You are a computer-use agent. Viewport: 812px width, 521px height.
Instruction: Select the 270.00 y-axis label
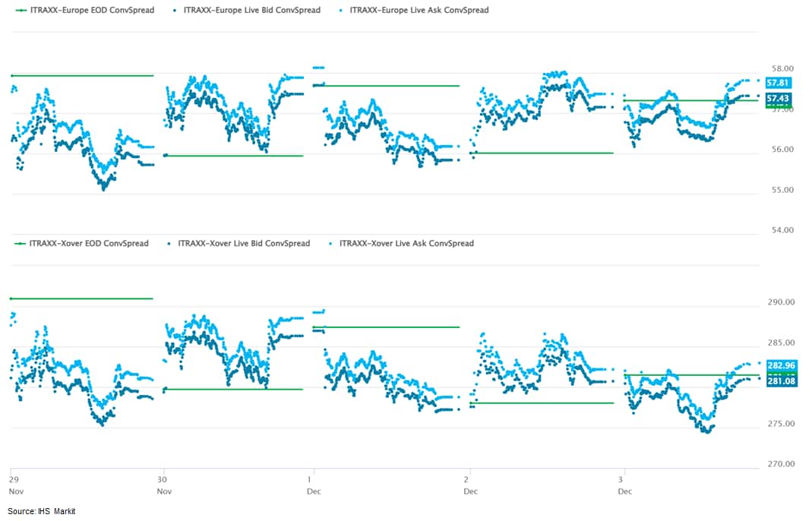(x=781, y=464)
